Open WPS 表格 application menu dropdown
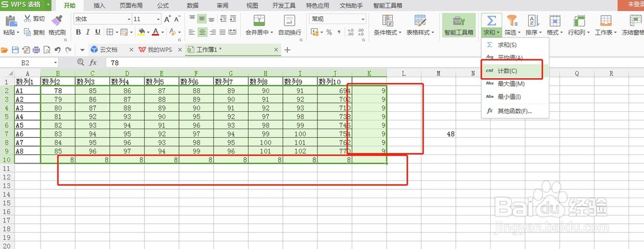This screenshot has width=644, height=249. (48, 5)
